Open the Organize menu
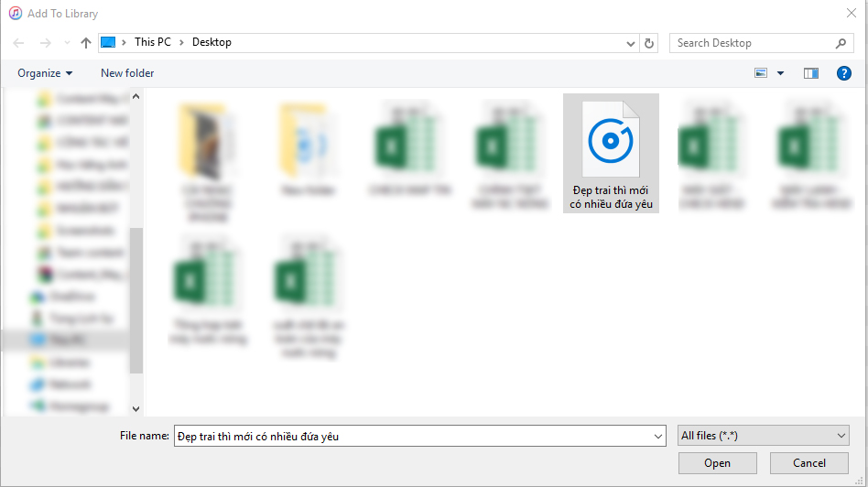 (x=45, y=73)
